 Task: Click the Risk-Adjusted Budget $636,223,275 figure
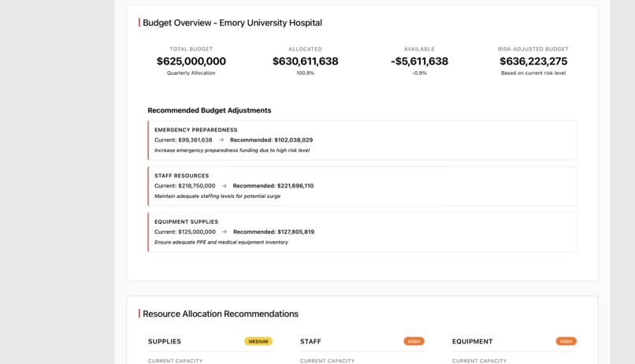pos(533,61)
